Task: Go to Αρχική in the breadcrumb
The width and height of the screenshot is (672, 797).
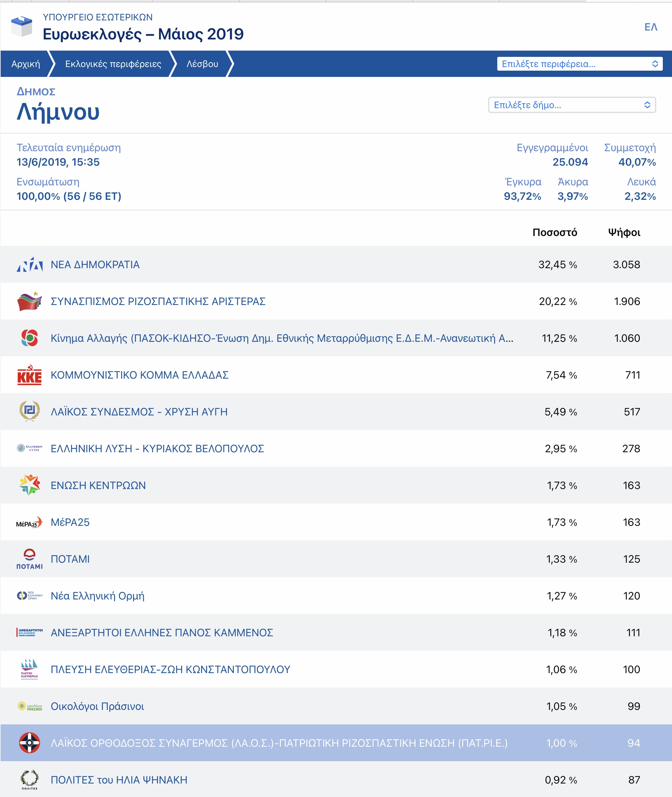Action: 26,64
